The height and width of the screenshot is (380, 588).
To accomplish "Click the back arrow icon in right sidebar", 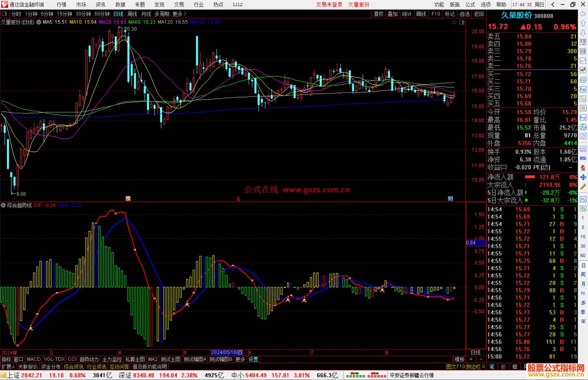I will pos(583,14).
